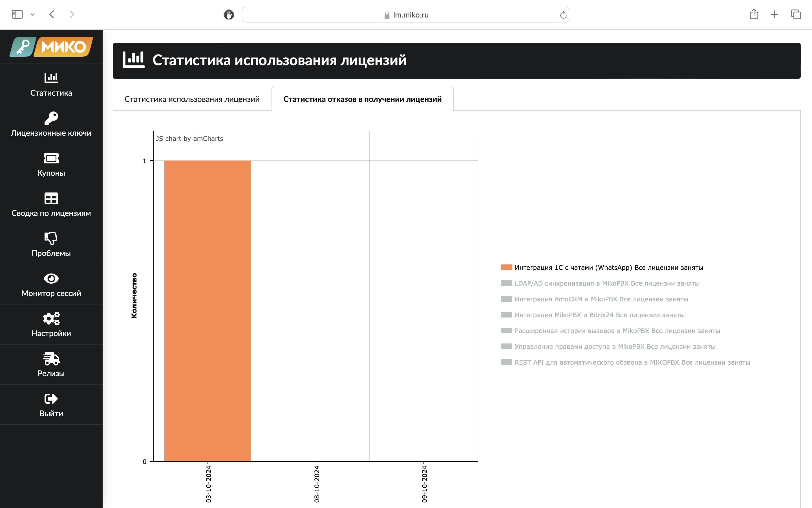Open the Купоны menu label
The width and height of the screenshot is (812, 508).
coord(51,173)
